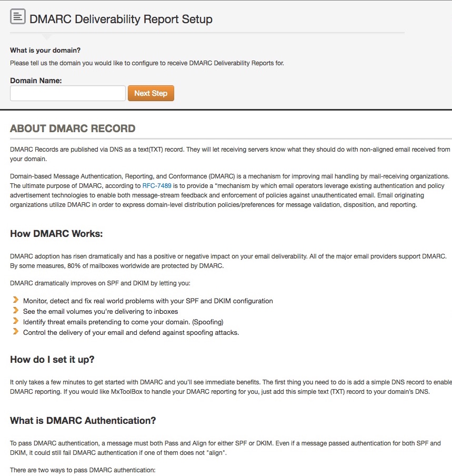
Task: Select the "DMARC Deliverability Report Setup" title
Action: (x=122, y=19)
